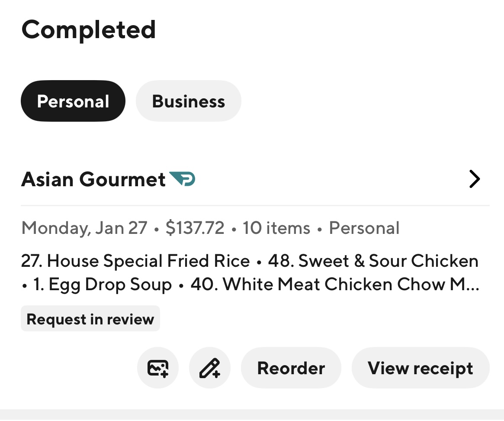The height and width of the screenshot is (421, 504).
Task: Tap the Sweet & Sour Chicken item
Action: (x=373, y=261)
